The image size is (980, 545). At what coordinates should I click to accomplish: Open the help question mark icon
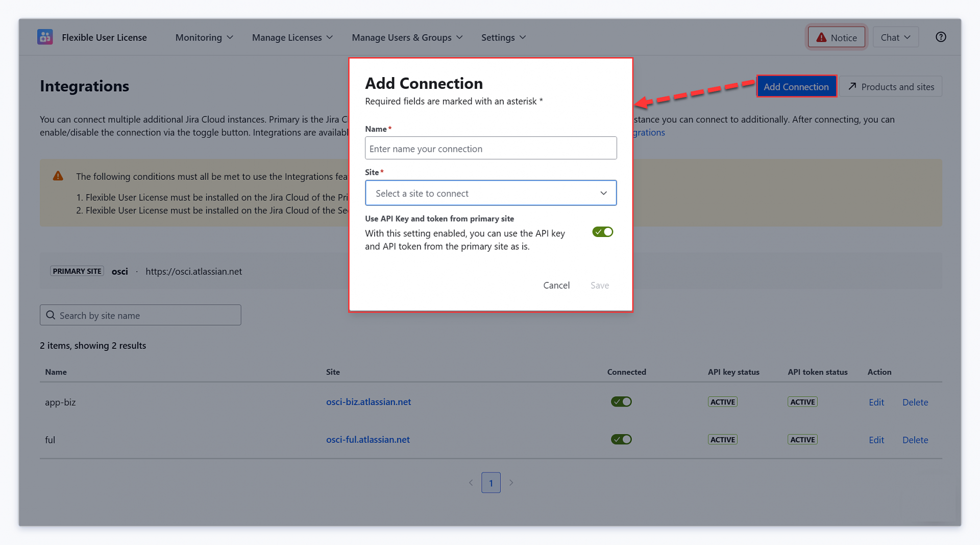[x=941, y=37]
